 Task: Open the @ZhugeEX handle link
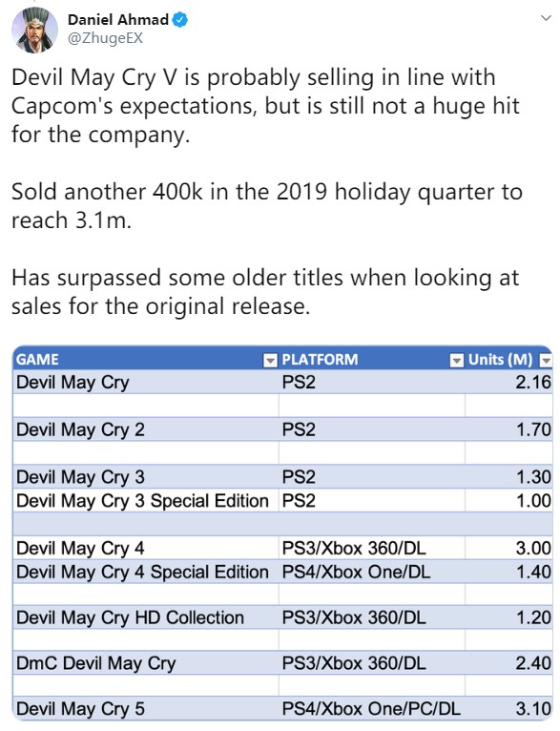[105, 38]
